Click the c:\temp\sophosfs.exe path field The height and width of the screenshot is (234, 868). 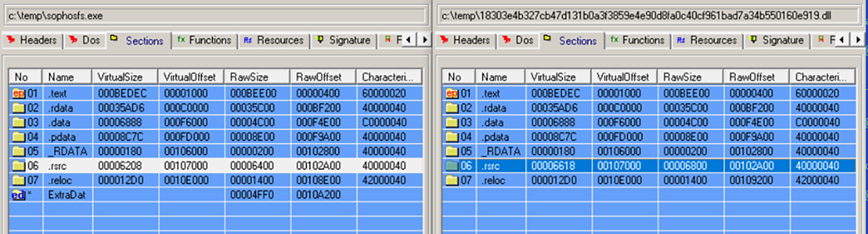pyautogui.click(x=216, y=16)
